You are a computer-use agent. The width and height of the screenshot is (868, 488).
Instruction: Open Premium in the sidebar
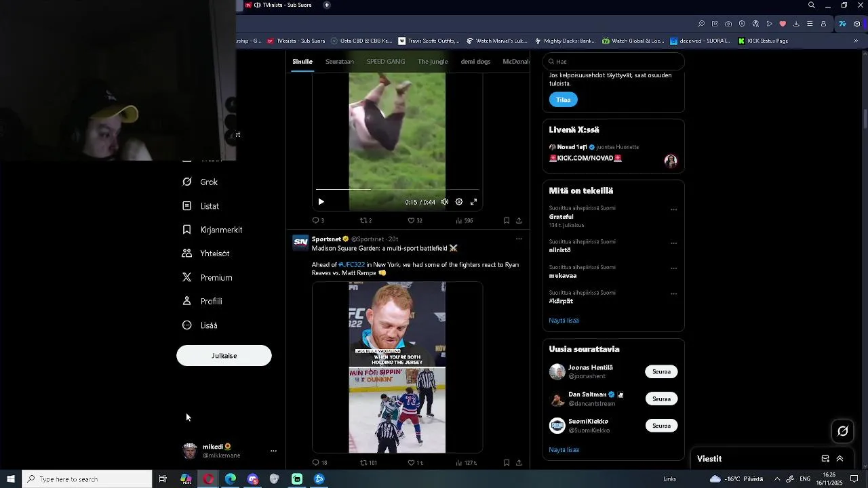tap(208, 278)
